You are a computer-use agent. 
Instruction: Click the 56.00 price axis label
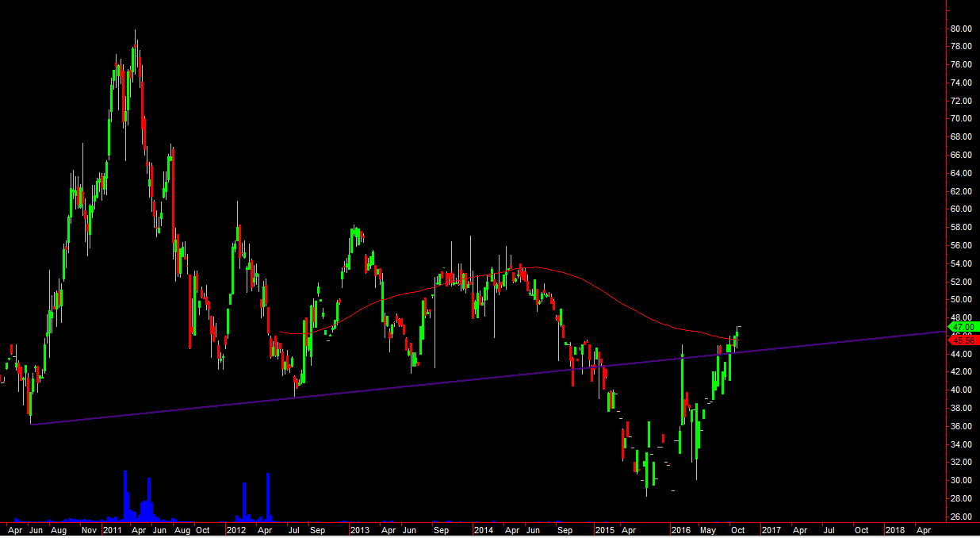(x=961, y=246)
